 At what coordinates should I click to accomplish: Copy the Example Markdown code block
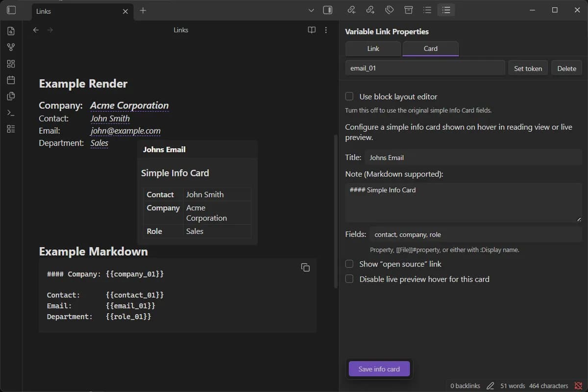(305, 268)
